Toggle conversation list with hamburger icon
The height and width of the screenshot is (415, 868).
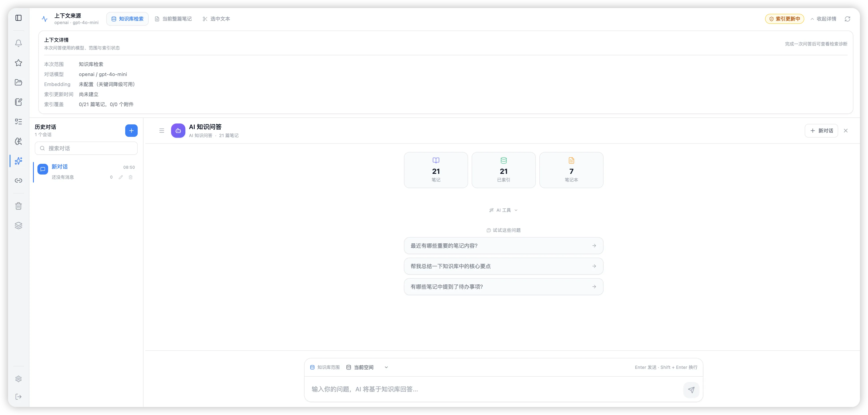tap(162, 131)
